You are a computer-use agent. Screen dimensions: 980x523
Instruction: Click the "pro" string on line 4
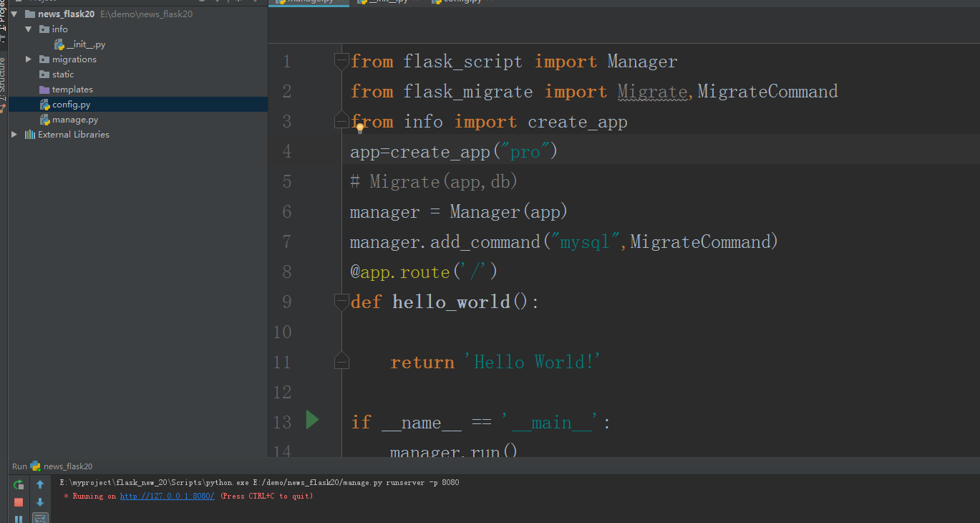tap(525, 152)
